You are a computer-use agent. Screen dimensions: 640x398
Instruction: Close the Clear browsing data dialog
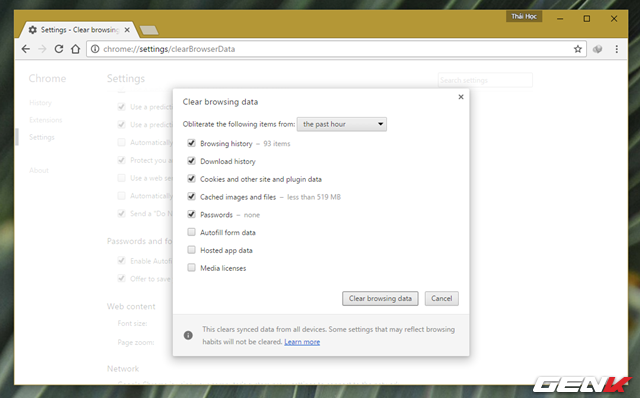coord(461,97)
